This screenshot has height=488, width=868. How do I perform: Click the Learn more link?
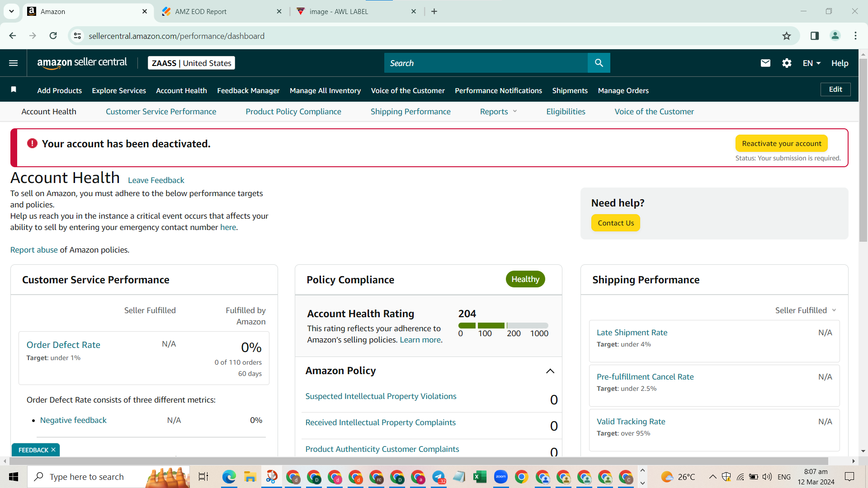(x=420, y=340)
